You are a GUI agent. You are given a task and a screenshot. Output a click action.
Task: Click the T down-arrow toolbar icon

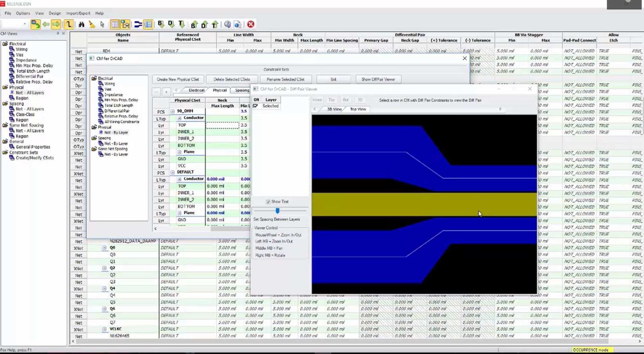(182, 25)
